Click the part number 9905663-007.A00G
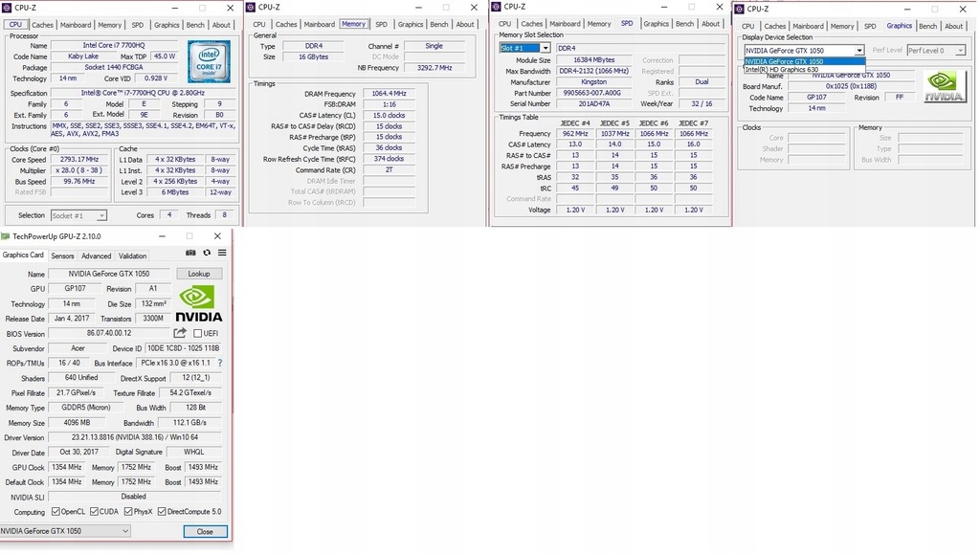 593,93
